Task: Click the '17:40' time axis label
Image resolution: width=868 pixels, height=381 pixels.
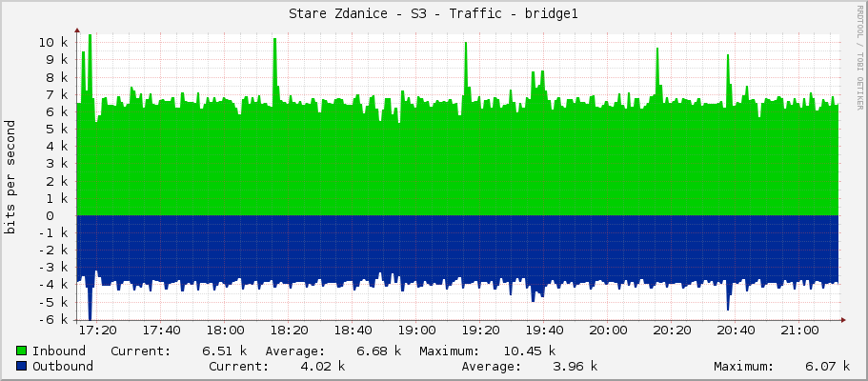Action: pos(161,331)
